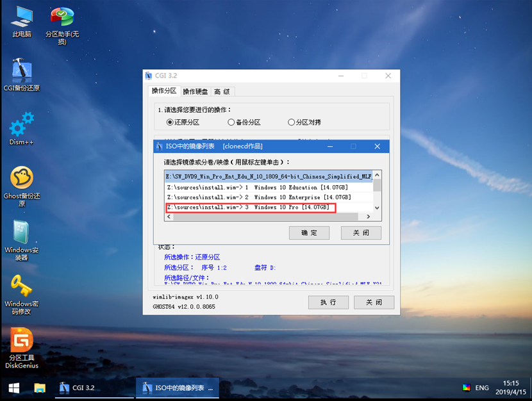Choose the 备份分区 radio button
The height and width of the screenshot is (401, 532).
click(231, 122)
